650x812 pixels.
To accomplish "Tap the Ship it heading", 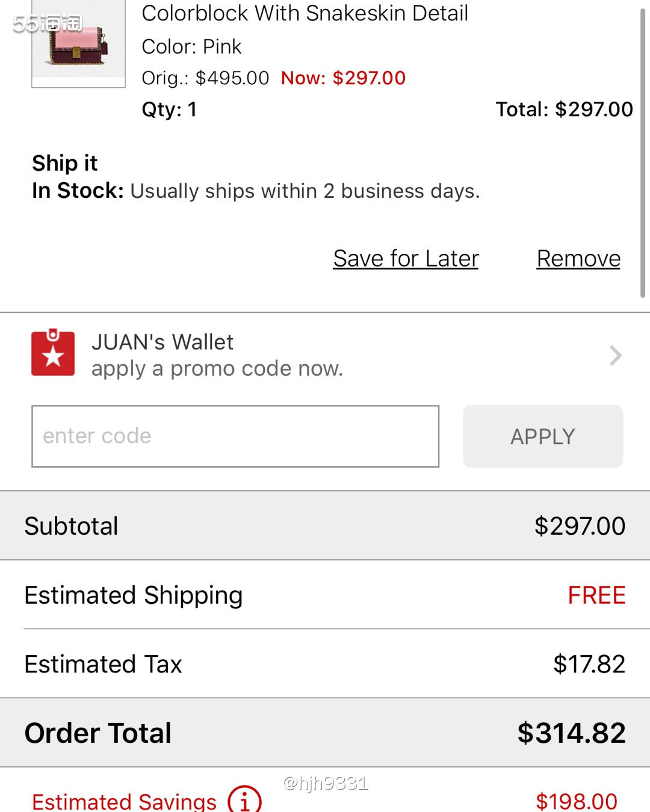I will (x=64, y=163).
